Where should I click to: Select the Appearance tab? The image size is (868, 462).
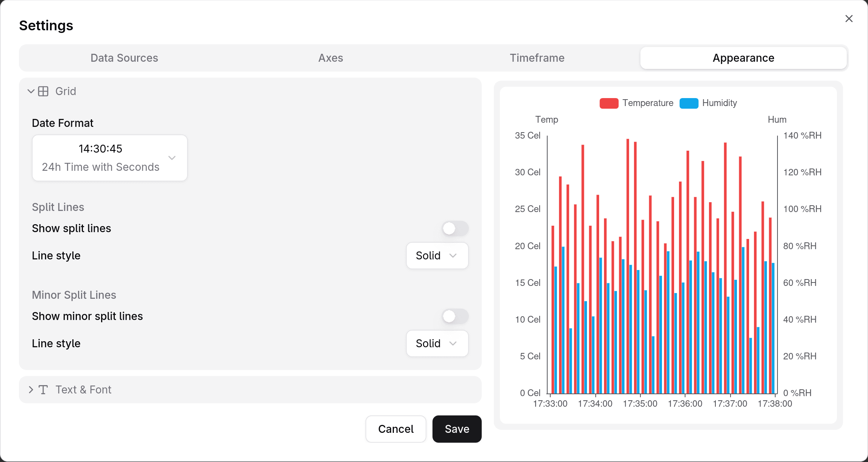click(743, 58)
